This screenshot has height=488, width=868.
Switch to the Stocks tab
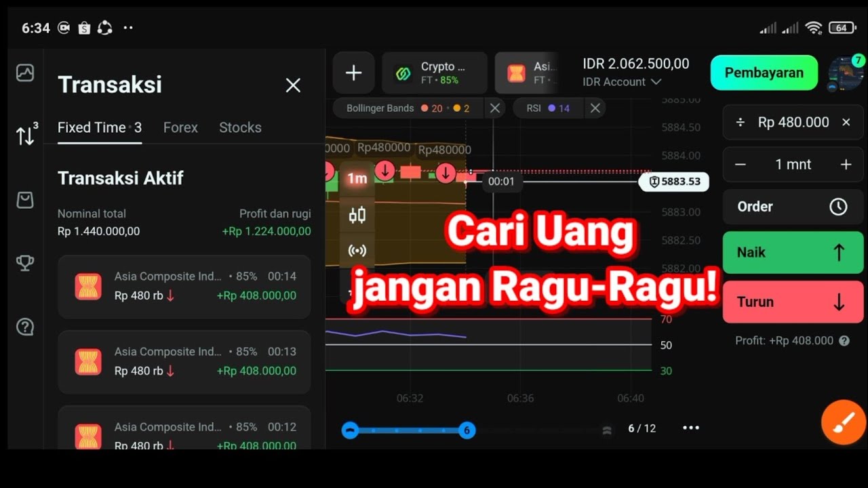[240, 127]
